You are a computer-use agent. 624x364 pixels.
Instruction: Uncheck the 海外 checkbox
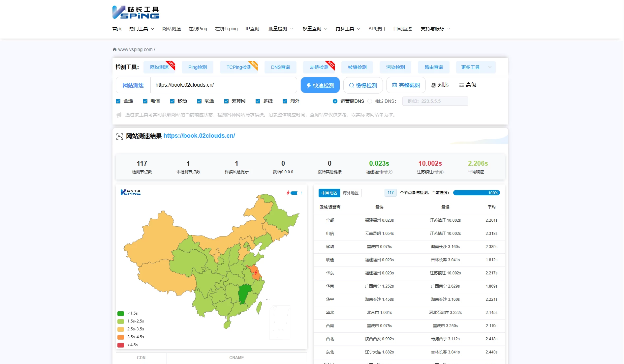(285, 101)
